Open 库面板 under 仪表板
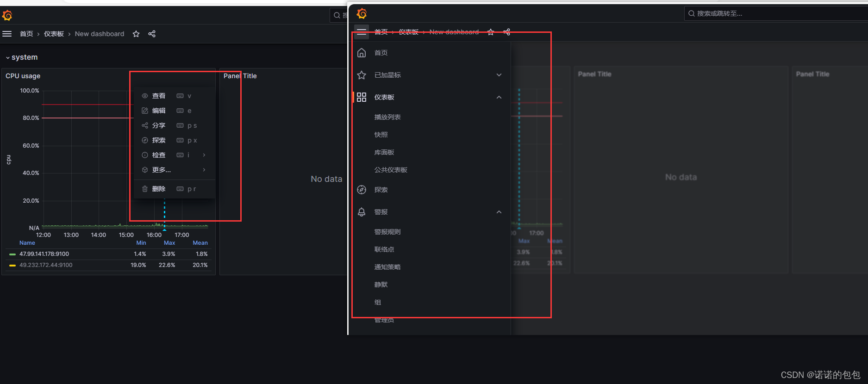Image resolution: width=868 pixels, height=384 pixels. pyautogui.click(x=384, y=152)
